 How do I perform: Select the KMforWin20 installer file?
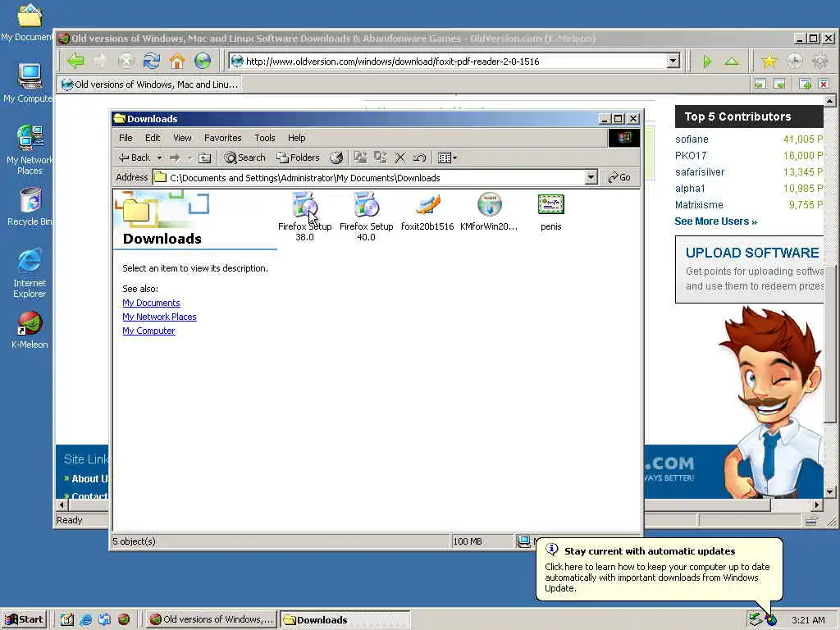489,212
